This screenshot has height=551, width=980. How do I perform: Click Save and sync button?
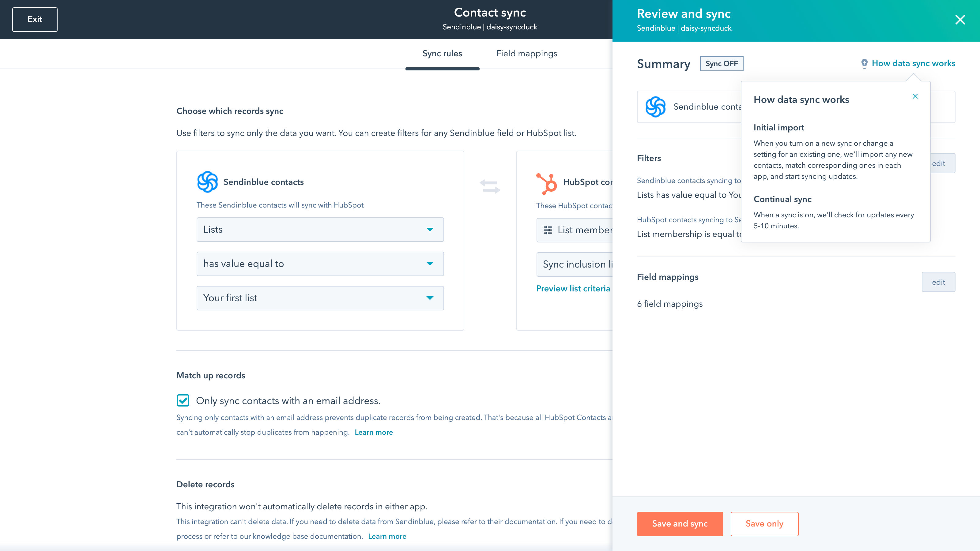click(680, 523)
